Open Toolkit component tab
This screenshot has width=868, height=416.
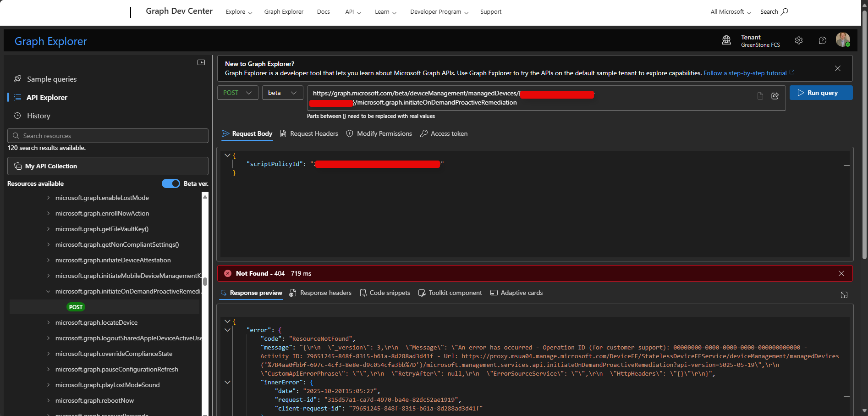pyautogui.click(x=450, y=293)
